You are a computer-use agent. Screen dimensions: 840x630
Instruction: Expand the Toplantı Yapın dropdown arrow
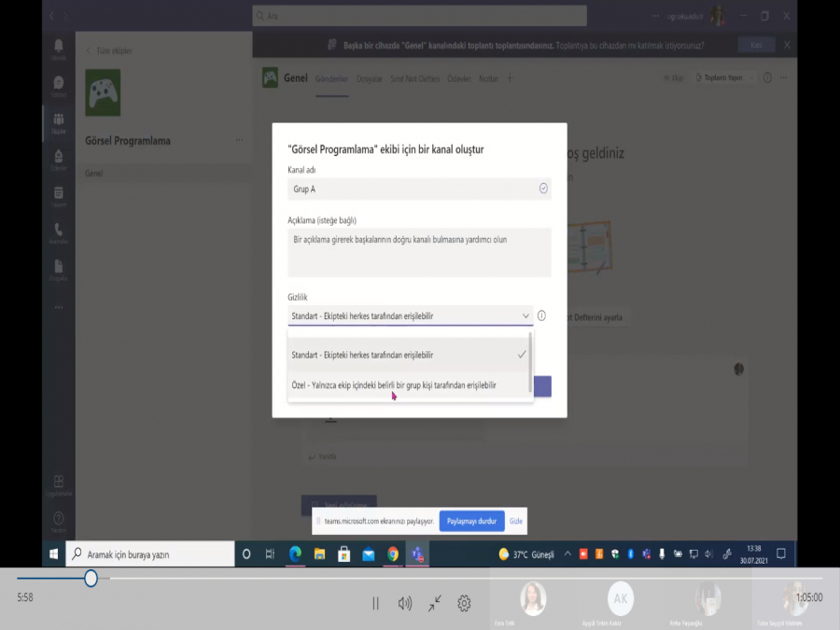coord(751,77)
